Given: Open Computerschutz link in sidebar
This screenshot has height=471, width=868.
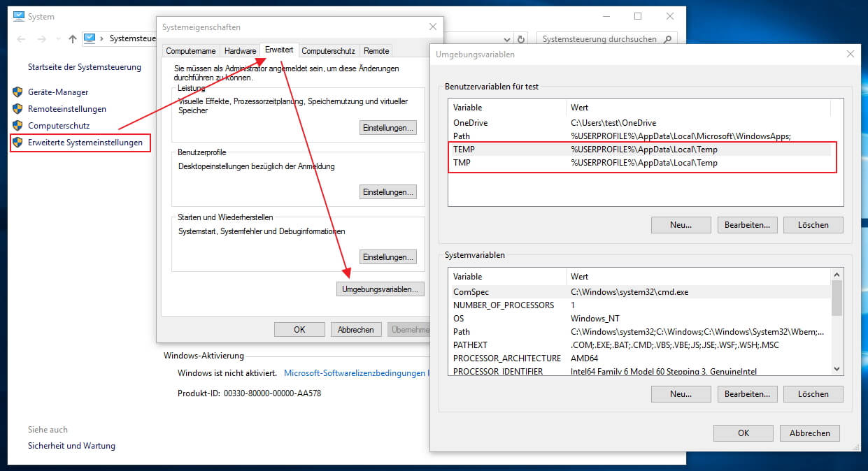Looking at the screenshot, I should pos(59,125).
